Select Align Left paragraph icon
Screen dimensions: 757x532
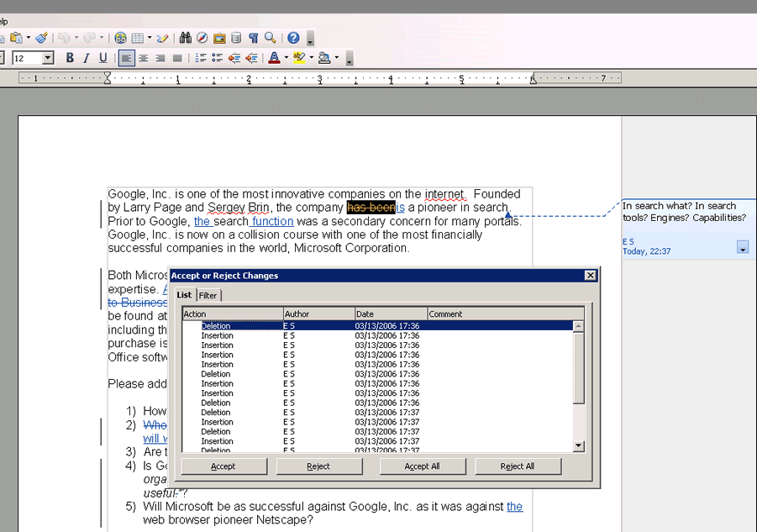pyautogui.click(x=127, y=58)
